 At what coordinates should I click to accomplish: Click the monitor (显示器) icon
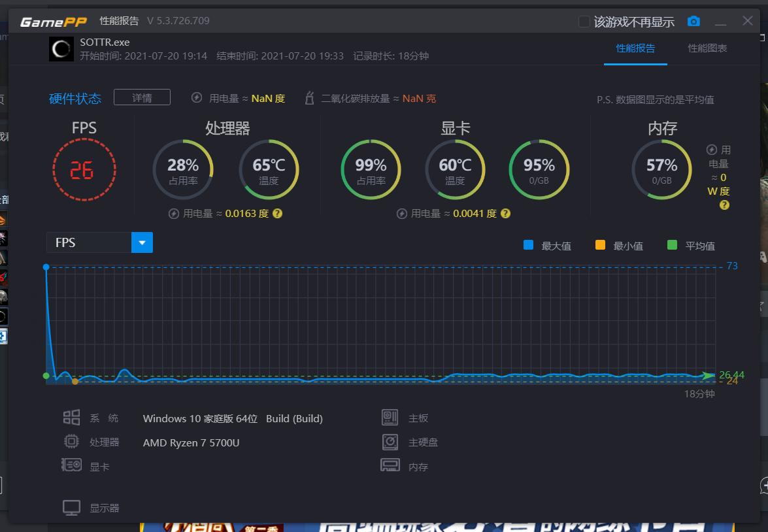tap(71, 508)
